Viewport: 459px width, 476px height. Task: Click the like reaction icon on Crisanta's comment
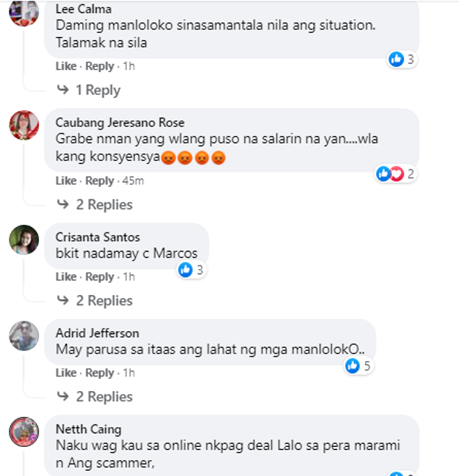coord(185,270)
